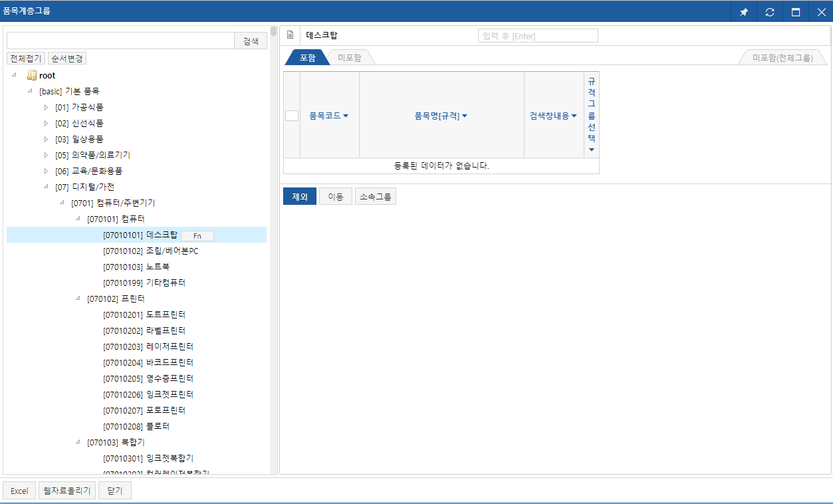Select the [07010204] 바코드프린터 item
The width and height of the screenshot is (833, 504).
point(148,362)
